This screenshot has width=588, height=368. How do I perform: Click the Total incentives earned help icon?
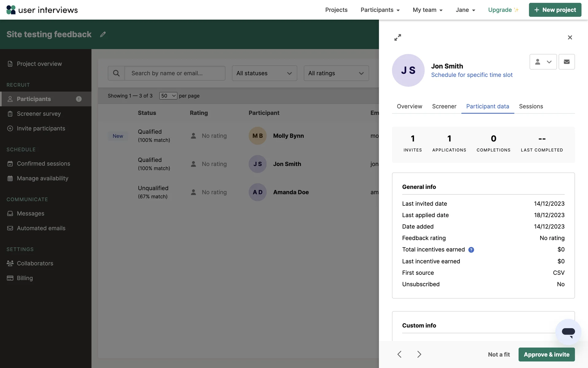click(x=471, y=250)
